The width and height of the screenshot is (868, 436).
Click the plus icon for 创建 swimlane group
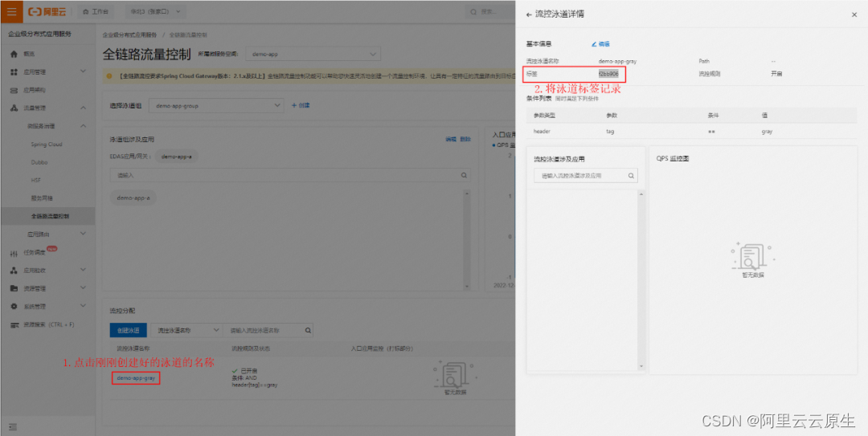point(294,105)
